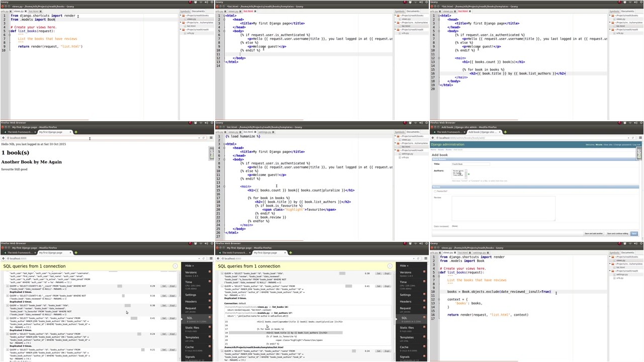Open a new tab in the Add book Firefox window
Image resolution: width=644 pixels, height=362 pixels.
tap(505, 132)
